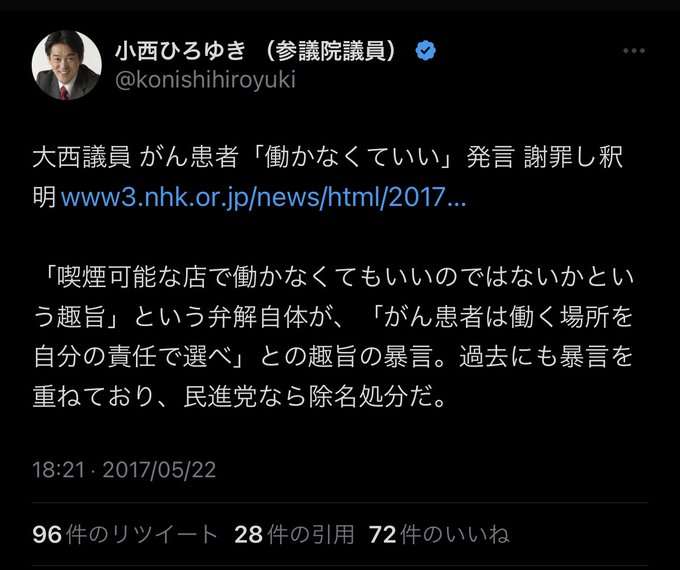The height and width of the screenshot is (570, 680).
Task: Open 小西ひろゆき profile picture
Action: 66,65
